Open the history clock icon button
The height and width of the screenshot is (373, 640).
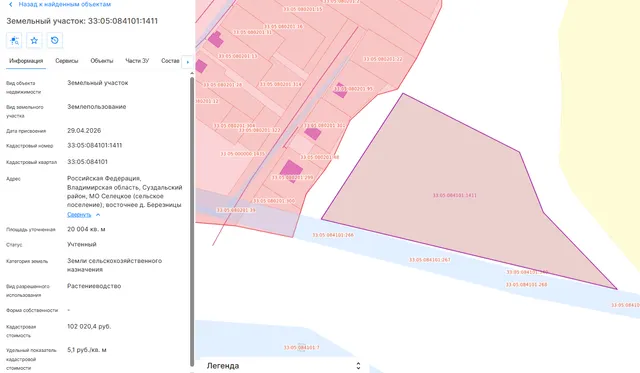(54, 40)
